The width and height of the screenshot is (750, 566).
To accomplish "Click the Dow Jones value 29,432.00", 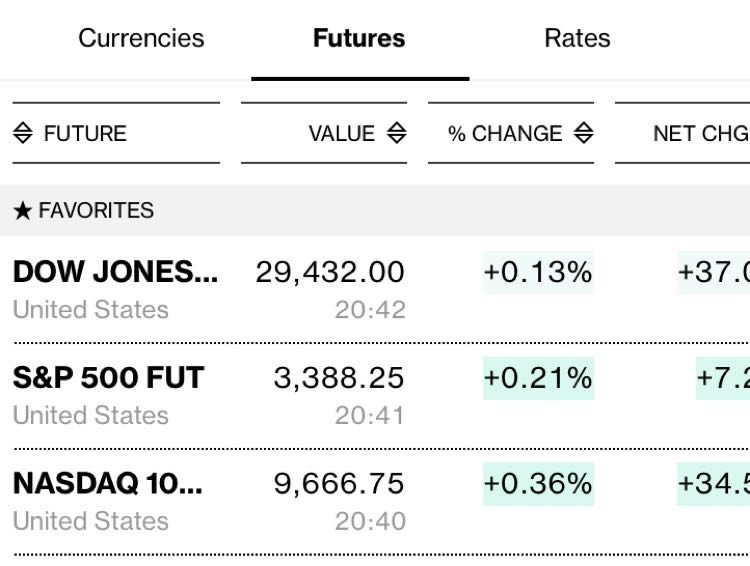I will [x=330, y=271].
